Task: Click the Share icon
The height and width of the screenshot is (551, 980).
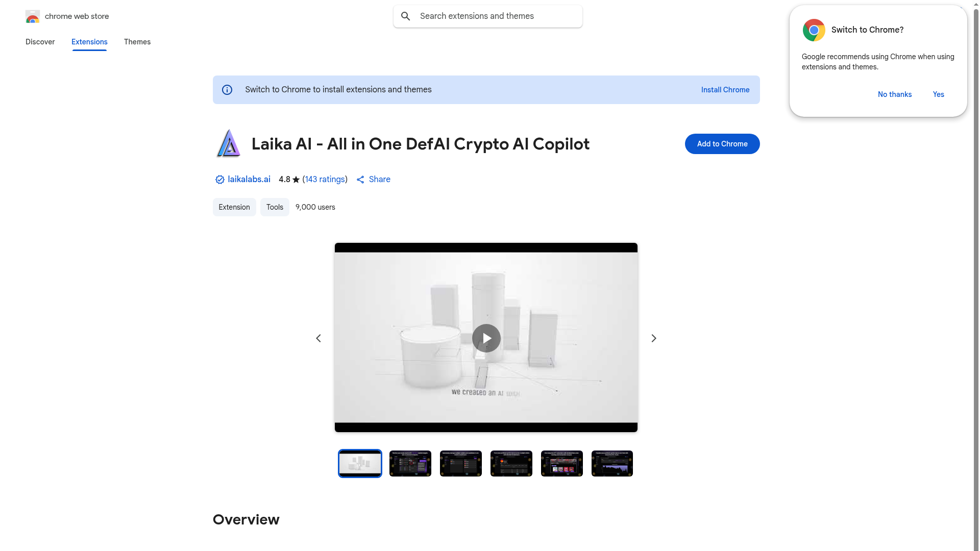Action: click(x=360, y=180)
